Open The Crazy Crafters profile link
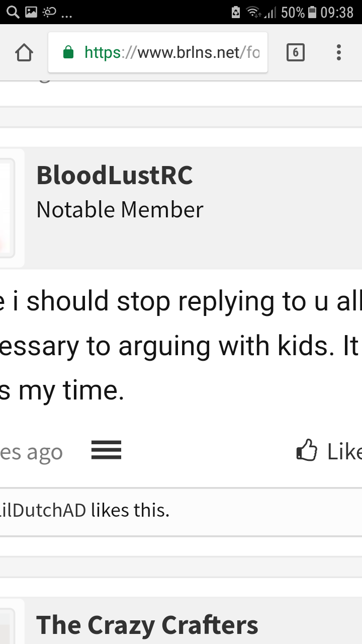Image resolution: width=362 pixels, height=644 pixels. pos(147,625)
